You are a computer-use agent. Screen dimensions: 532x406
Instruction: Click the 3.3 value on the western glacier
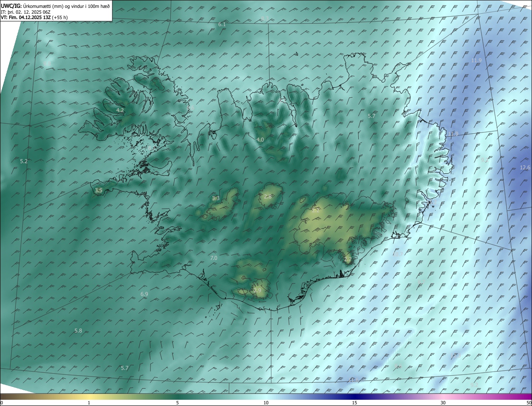216,198
